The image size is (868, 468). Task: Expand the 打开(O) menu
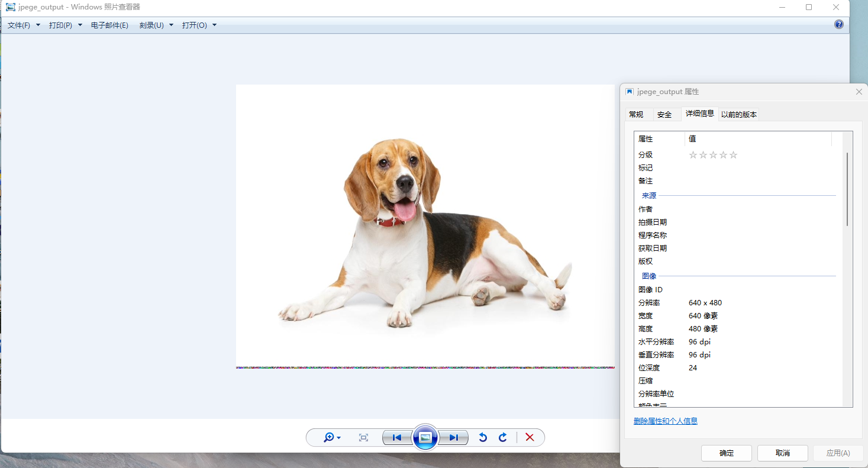[x=199, y=25]
